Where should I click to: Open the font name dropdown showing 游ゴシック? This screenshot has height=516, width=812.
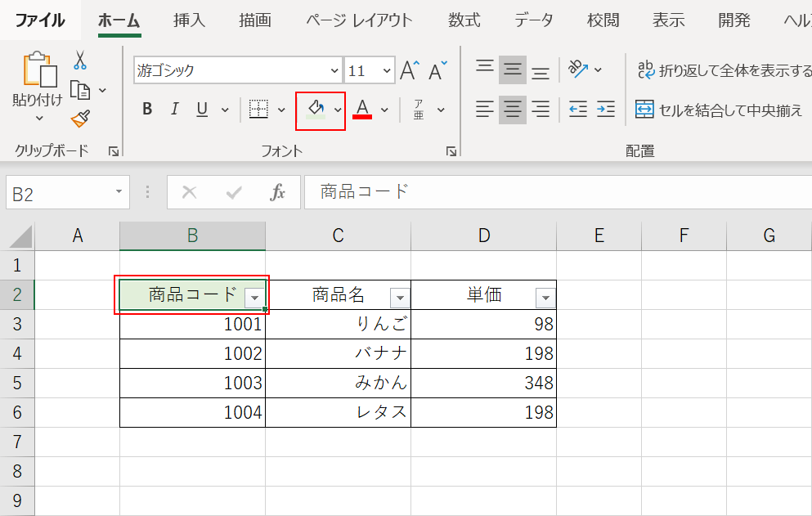pyautogui.click(x=334, y=71)
